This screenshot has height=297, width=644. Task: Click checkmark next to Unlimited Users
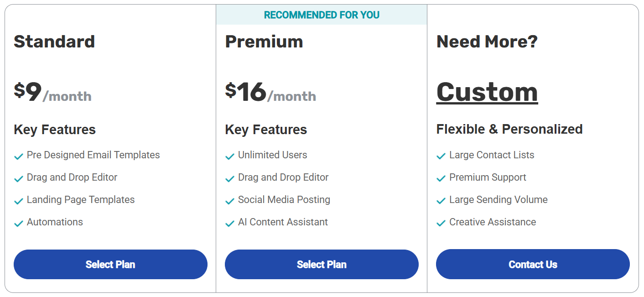pyautogui.click(x=230, y=156)
